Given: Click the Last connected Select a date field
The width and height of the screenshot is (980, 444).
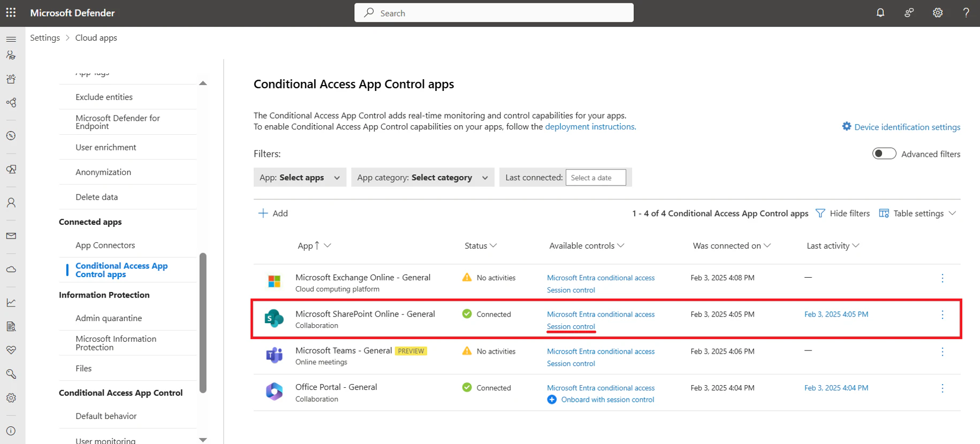Looking at the screenshot, I should click(x=596, y=178).
